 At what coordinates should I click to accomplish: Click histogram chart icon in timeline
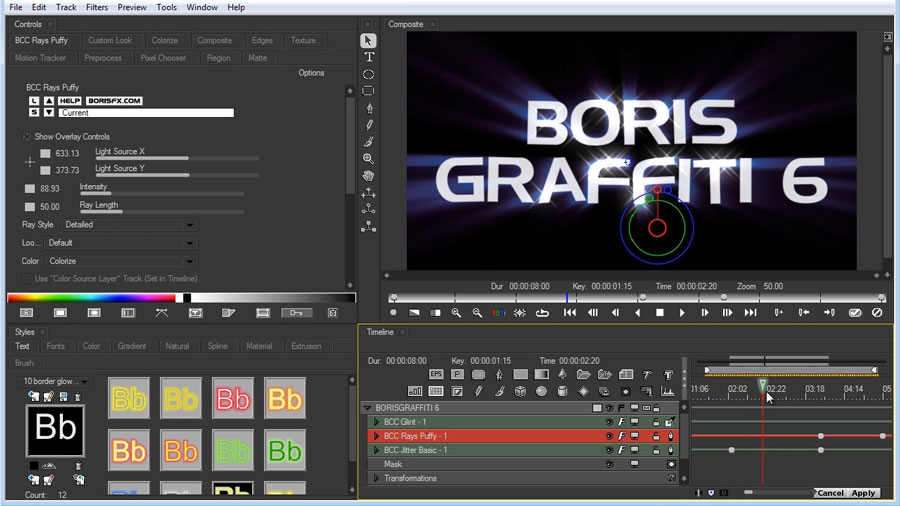pyautogui.click(x=668, y=391)
